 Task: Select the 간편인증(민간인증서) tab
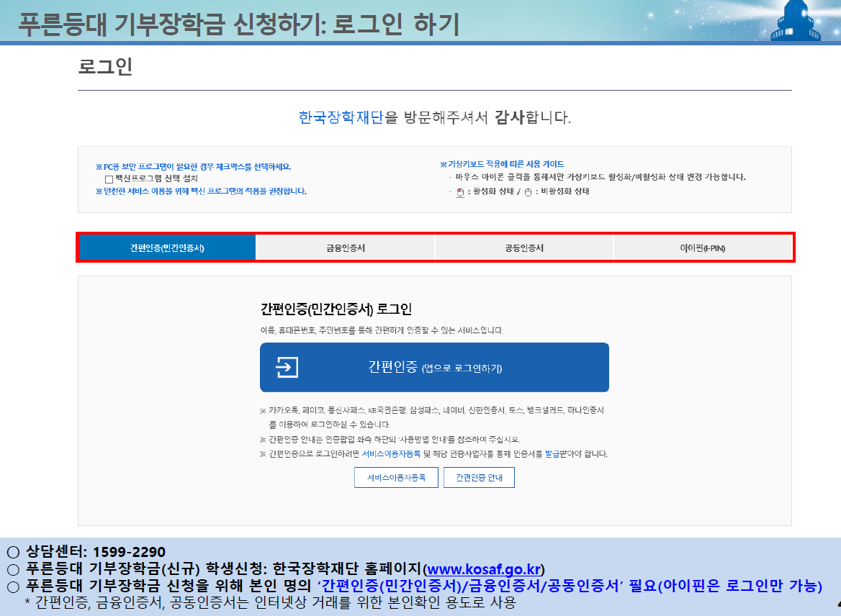pyautogui.click(x=167, y=247)
